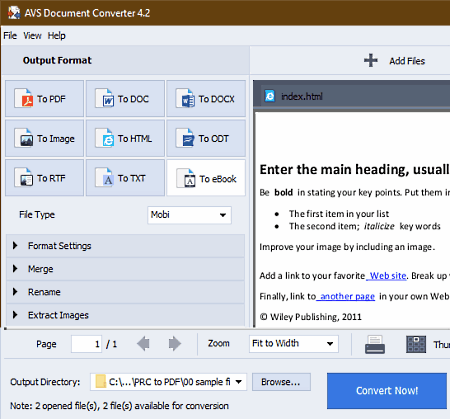Click the print icon
The height and width of the screenshot is (419, 450).
(375, 344)
